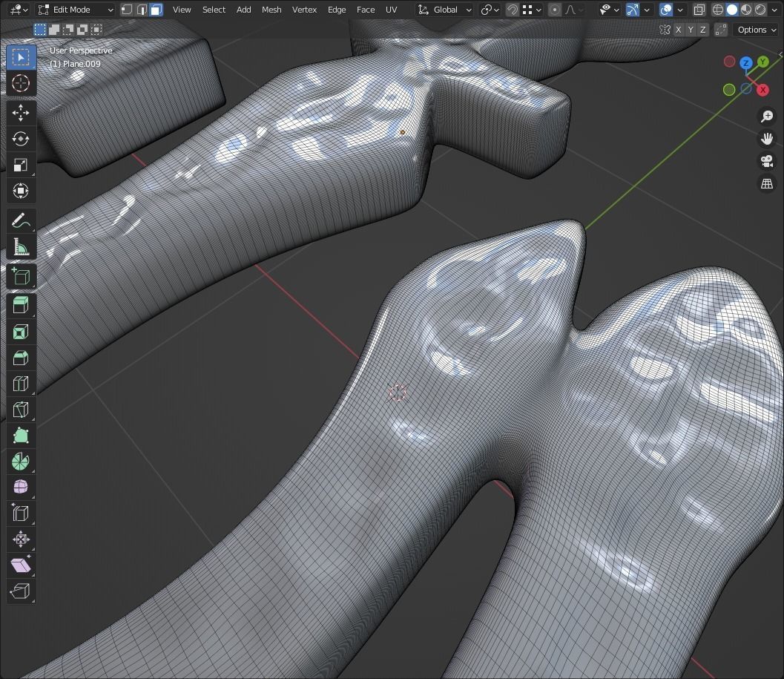
Task: Toggle snapping magnet
Action: click(x=512, y=10)
